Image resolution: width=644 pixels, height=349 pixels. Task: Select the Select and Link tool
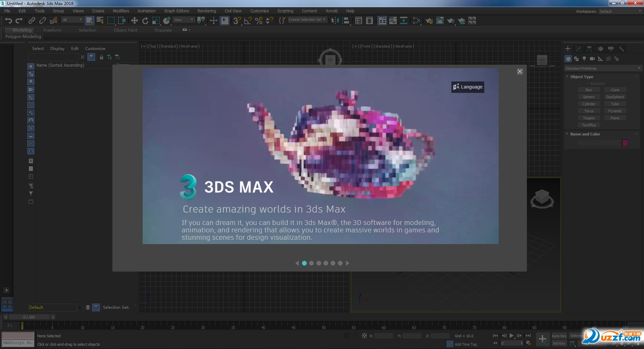point(32,21)
